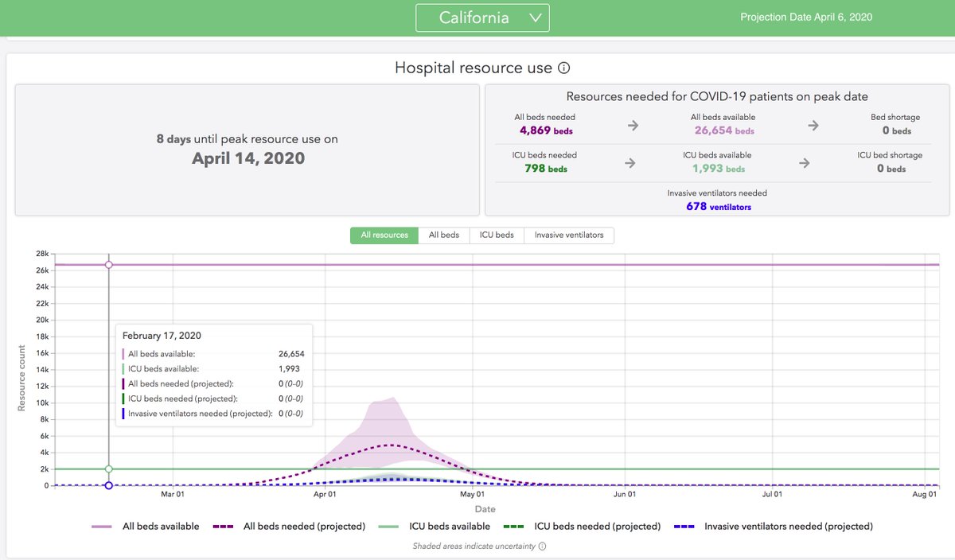Select the All resources tab
Screen dimensions: 955x560
[384, 235]
